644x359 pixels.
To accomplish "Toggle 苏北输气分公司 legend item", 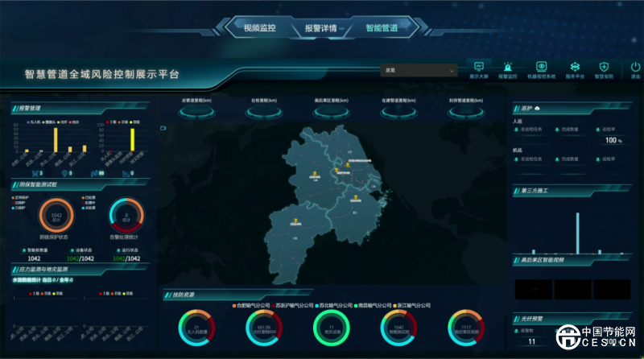I will (333, 305).
